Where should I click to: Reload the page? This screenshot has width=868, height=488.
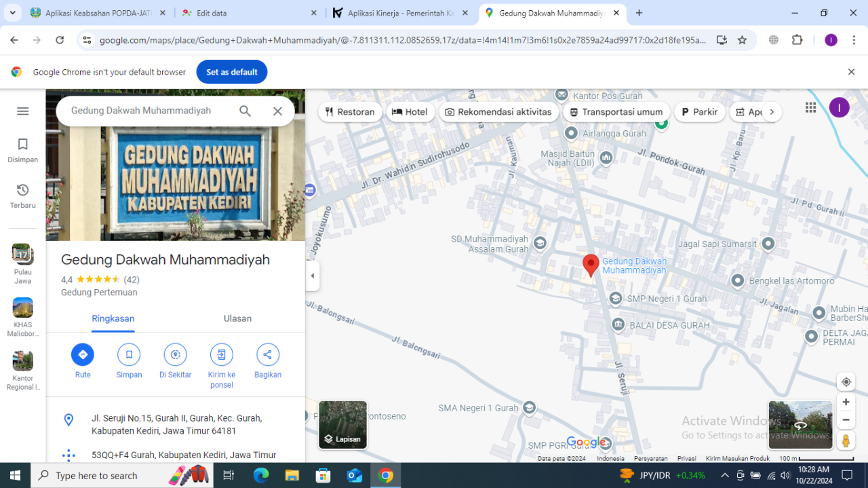60,40
